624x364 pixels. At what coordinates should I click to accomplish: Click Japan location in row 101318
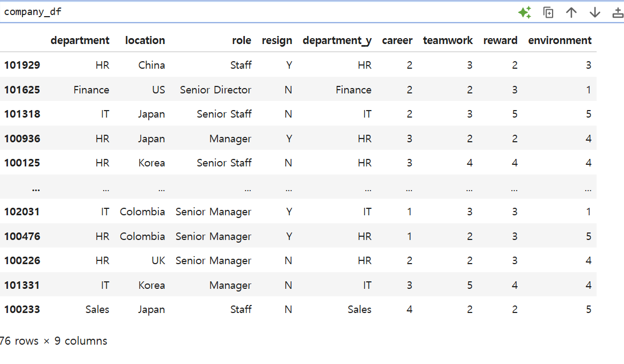coord(151,114)
